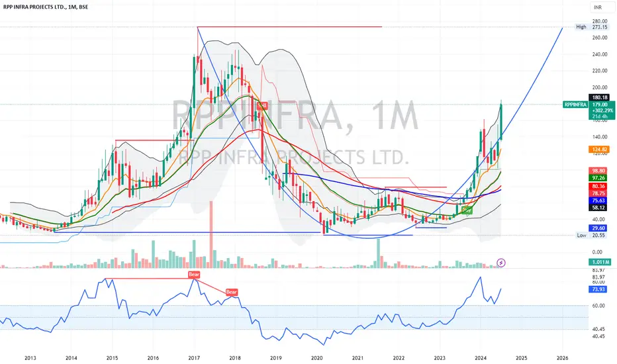This screenshot has height=364, width=617.
Task: Click the 0.00 price scale tick
Action: (x=598, y=252)
